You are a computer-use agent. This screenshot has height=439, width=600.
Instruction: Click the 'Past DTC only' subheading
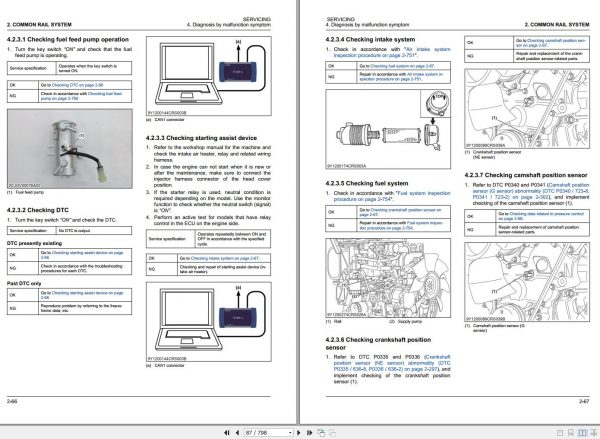pyautogui.click(x=24, y=283)
